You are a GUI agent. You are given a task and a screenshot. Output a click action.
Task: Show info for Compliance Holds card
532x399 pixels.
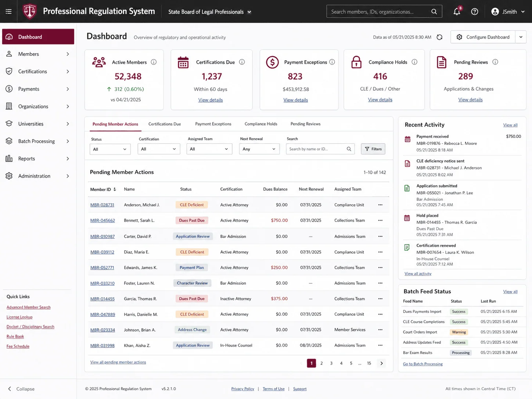(x=414, y=62)
